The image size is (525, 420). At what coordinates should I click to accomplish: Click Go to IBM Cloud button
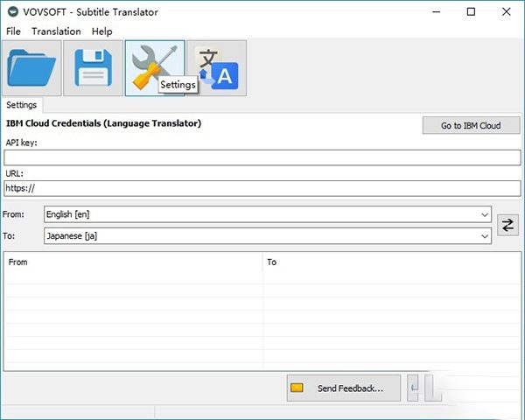[x=471, y=126]
